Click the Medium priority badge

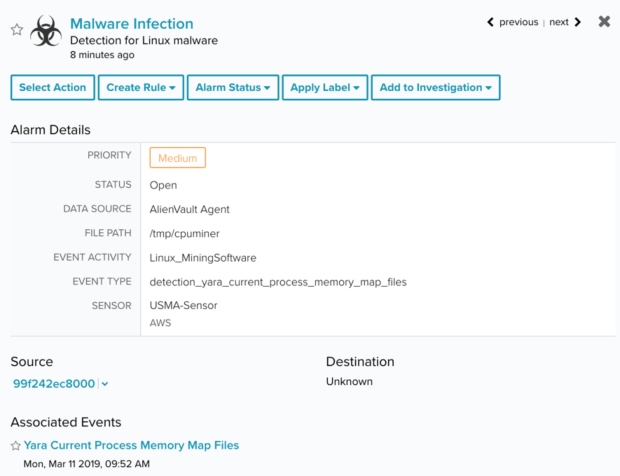178,158
